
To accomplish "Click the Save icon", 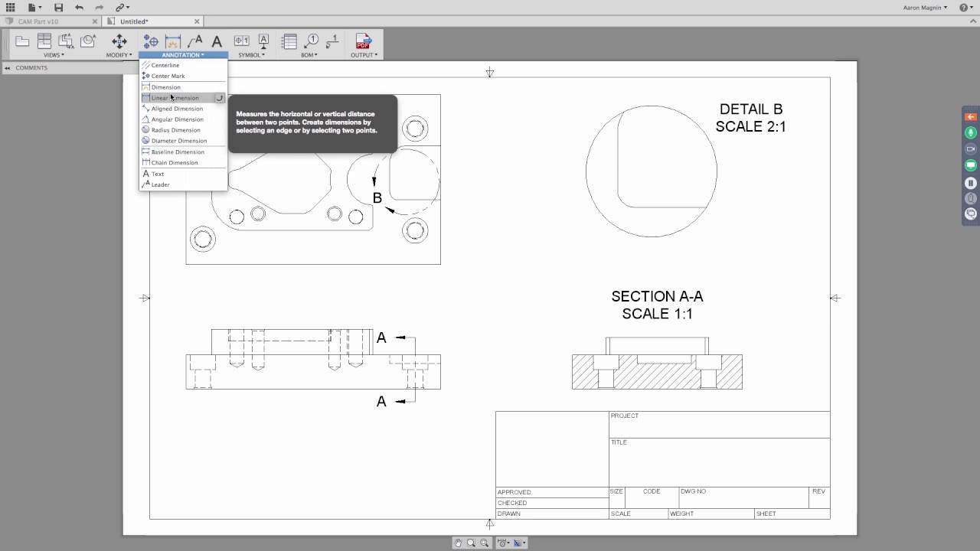I will pyautogui.click(x=58, y=8).
